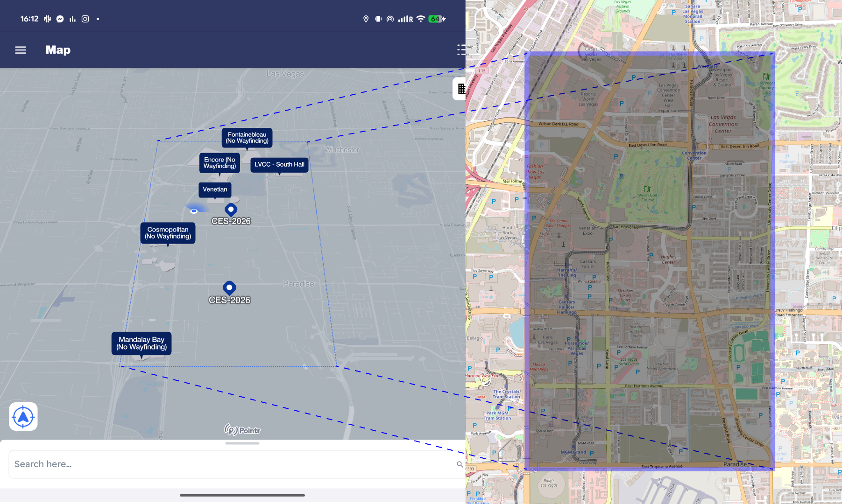Screen dimensions: 842x504
Task: Click the Hughes Center label
Action: tap(669, 259)
